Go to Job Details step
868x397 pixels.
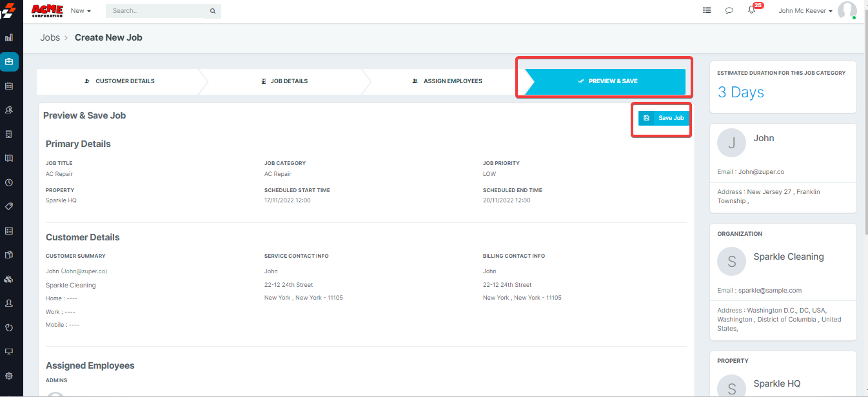coord(284,81)
